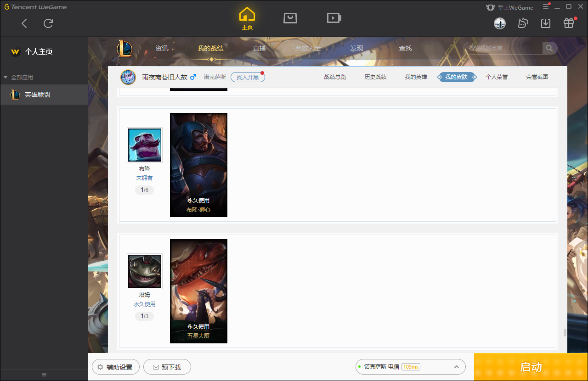Select 英雄联盟 in the sidebar

(44, 95)
